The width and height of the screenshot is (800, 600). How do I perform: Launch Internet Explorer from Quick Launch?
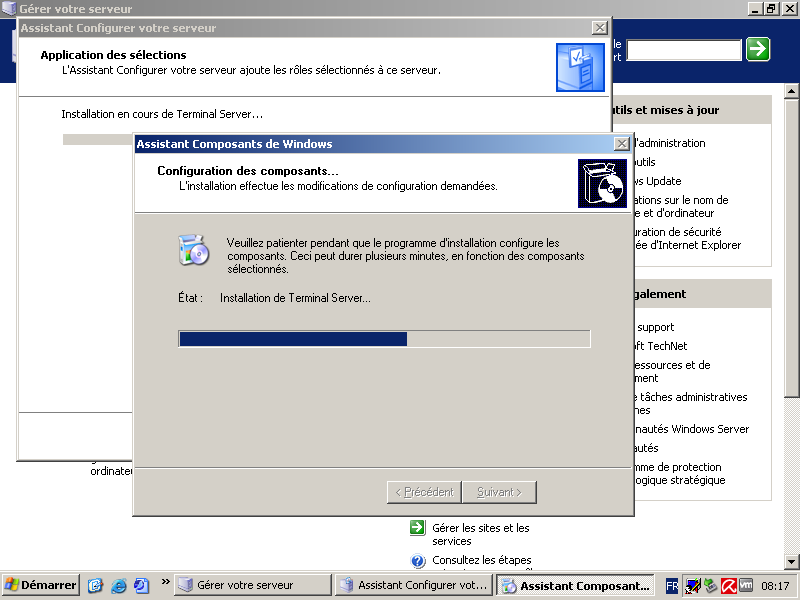[119, 585]
